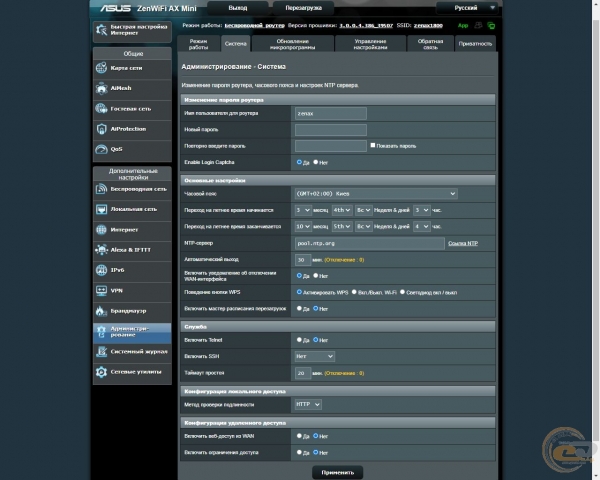Open the VPN sidebar icon

(x=101, y=291)
